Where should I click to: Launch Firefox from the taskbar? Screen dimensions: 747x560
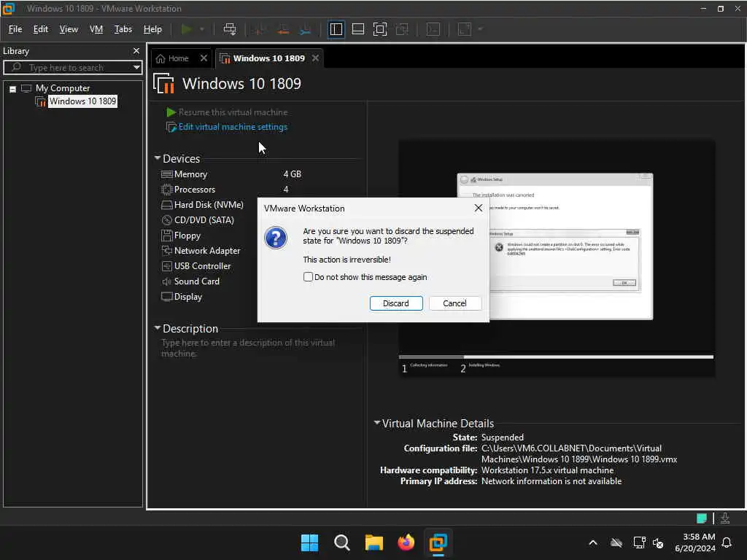coord(406,542)
